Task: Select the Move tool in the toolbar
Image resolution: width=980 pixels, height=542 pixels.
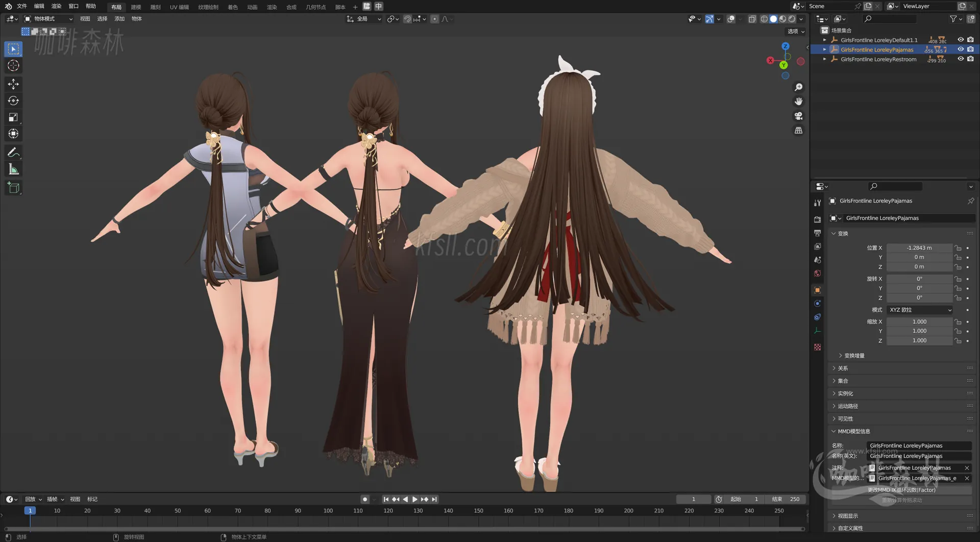Action: tap(13, 84)
